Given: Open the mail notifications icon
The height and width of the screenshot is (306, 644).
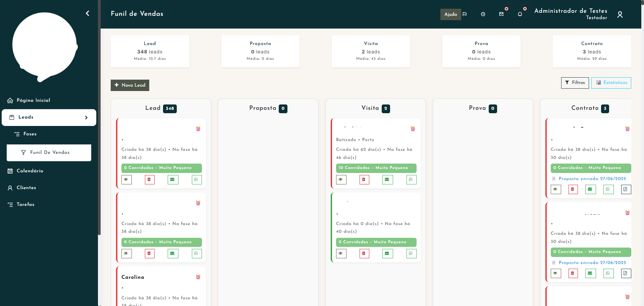Looking at the screenshot, I should click(x=501, y=14).
